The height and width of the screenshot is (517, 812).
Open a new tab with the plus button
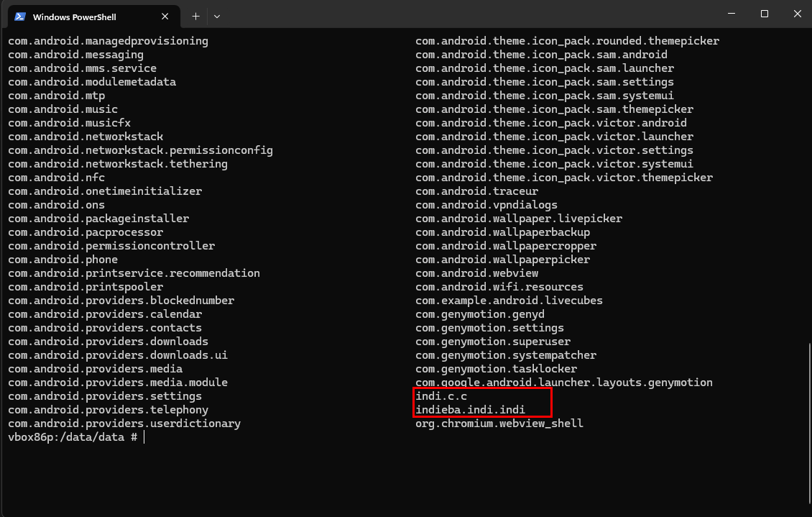point(195,17)
